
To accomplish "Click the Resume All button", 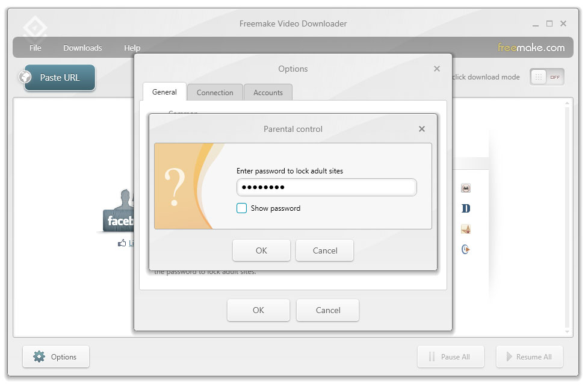I will pyautogui.click(x=530, y=356).
